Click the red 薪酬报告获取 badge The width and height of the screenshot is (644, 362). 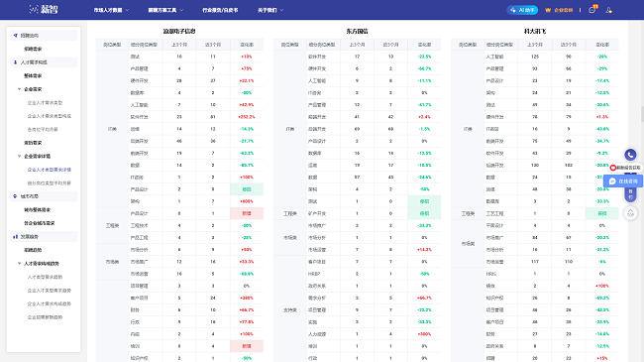(625, 168)
